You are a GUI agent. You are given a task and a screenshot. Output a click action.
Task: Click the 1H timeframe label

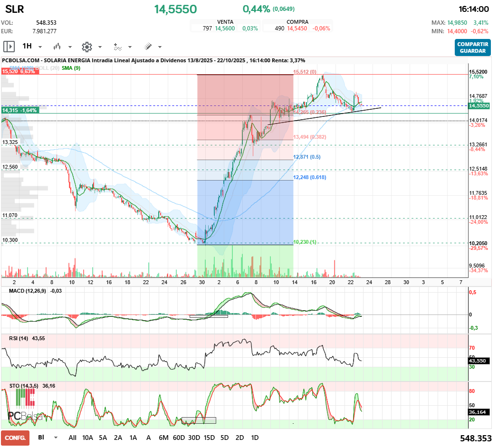point(27,47)
